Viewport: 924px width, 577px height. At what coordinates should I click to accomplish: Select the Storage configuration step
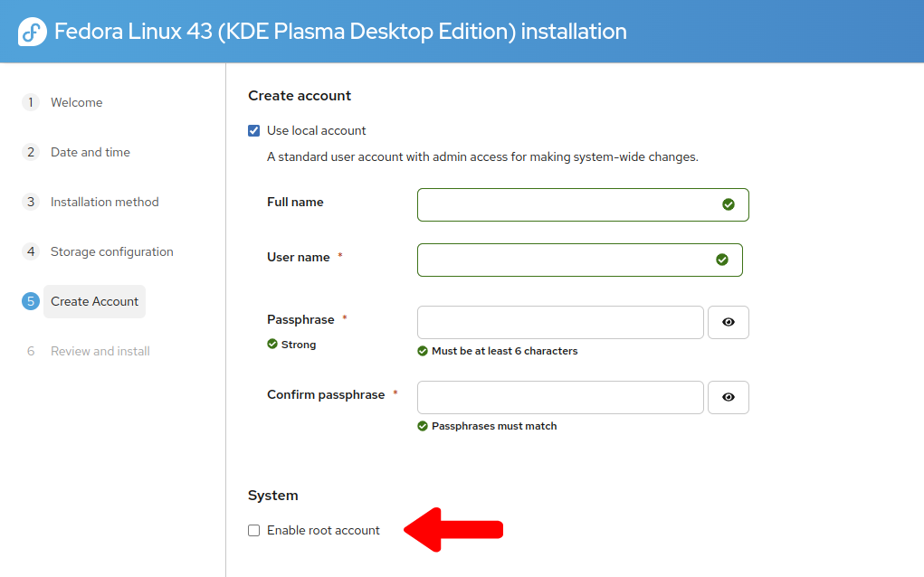tap(111, 252)
